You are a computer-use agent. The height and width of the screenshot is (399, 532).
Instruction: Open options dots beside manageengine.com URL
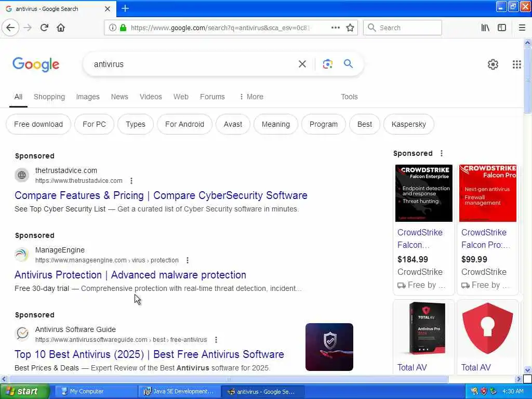point(187,260)
